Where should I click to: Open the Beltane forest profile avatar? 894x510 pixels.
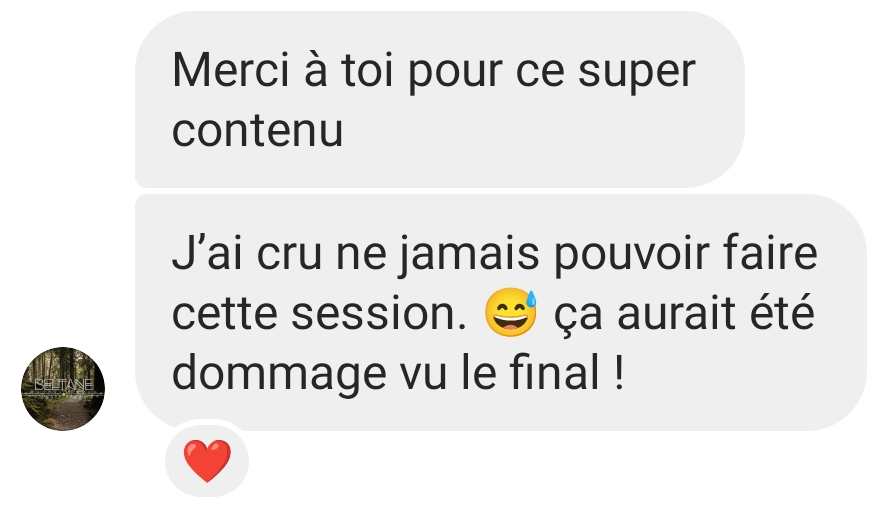tap(63, 388)
